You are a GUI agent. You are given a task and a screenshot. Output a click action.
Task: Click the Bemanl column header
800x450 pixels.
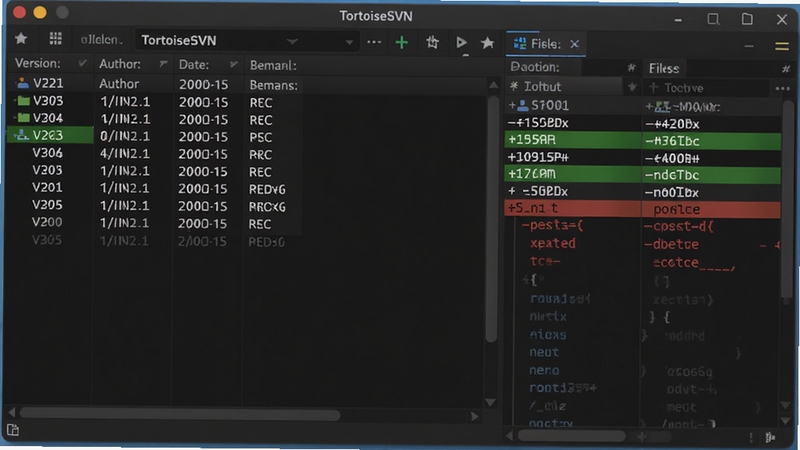point(273,65)
